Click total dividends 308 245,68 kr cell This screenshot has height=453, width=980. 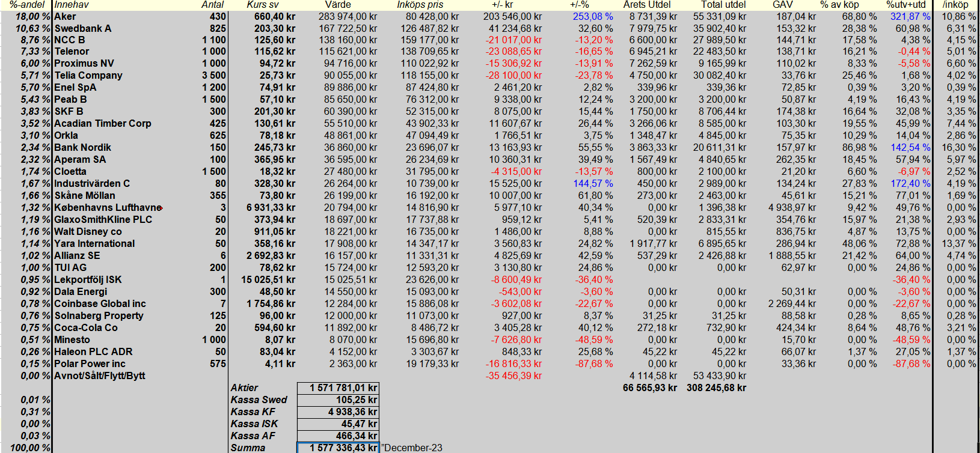click(x=717, y=388)
